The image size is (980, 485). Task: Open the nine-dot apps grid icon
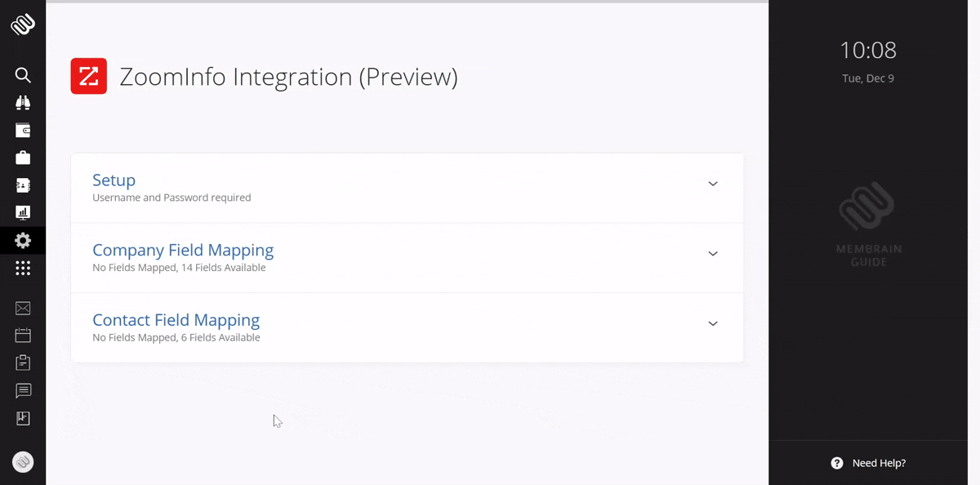coord(23,268)
